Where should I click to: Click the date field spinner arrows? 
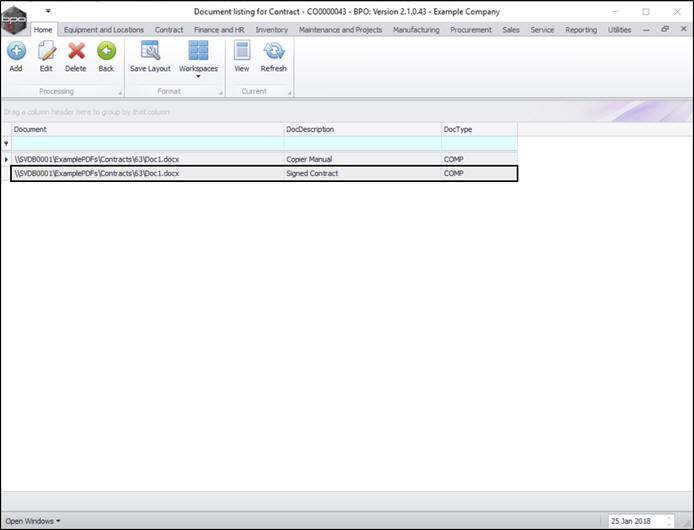[x=669, y=521]
